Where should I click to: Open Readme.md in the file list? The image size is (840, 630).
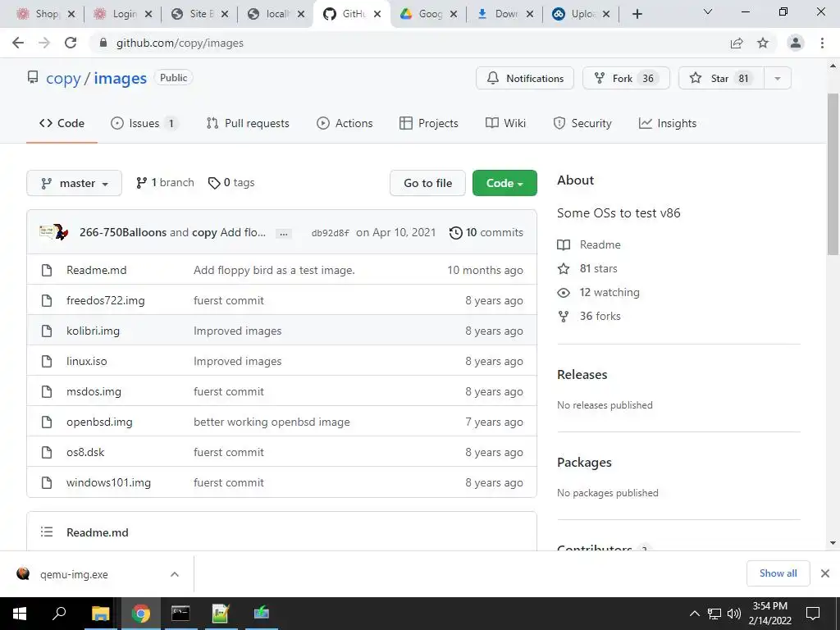point(97,270)
